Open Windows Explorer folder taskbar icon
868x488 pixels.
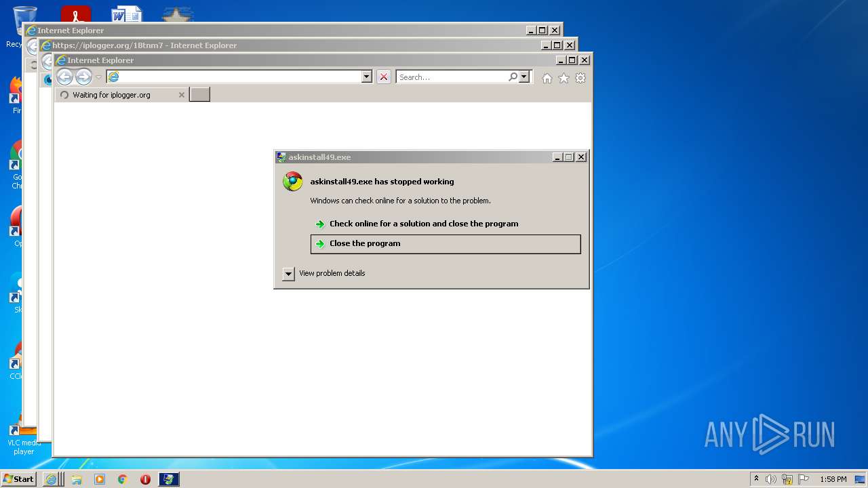pyautogui.click(x=77, y=479)
